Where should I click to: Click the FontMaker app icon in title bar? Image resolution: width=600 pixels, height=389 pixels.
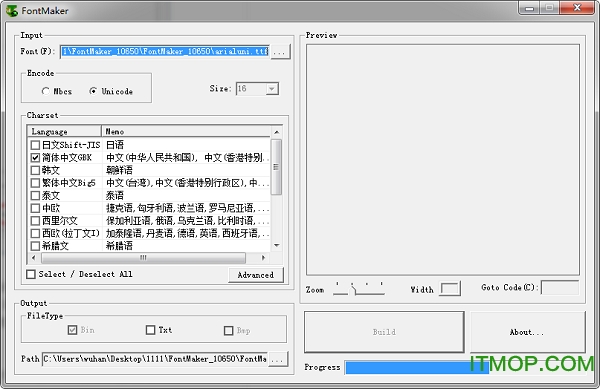point(12,10)
